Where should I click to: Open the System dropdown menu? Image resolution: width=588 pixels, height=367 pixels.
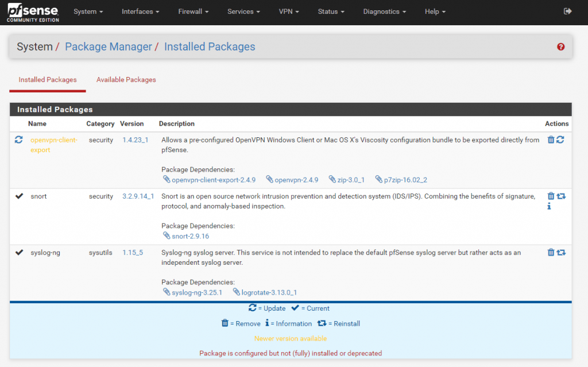88,11
